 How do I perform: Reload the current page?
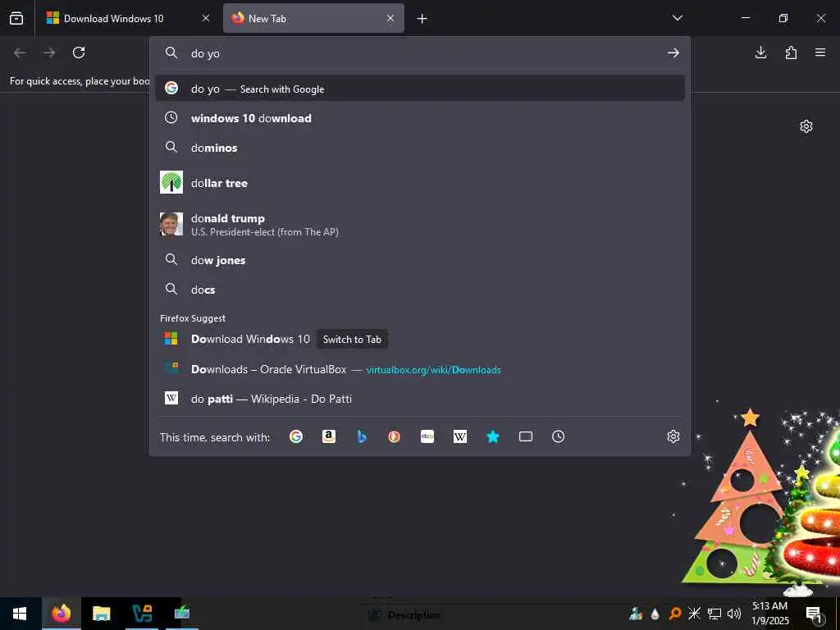(x=79, y=52)
